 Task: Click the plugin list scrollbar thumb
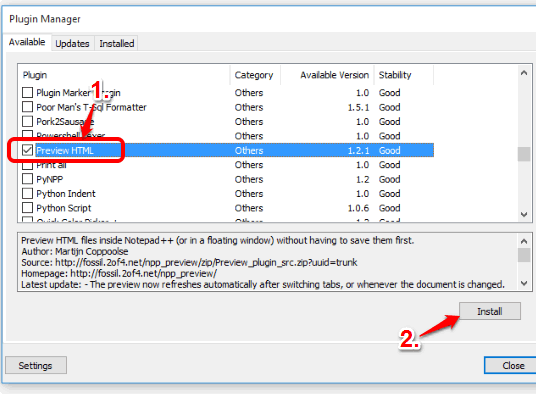(x=524, y=154)
